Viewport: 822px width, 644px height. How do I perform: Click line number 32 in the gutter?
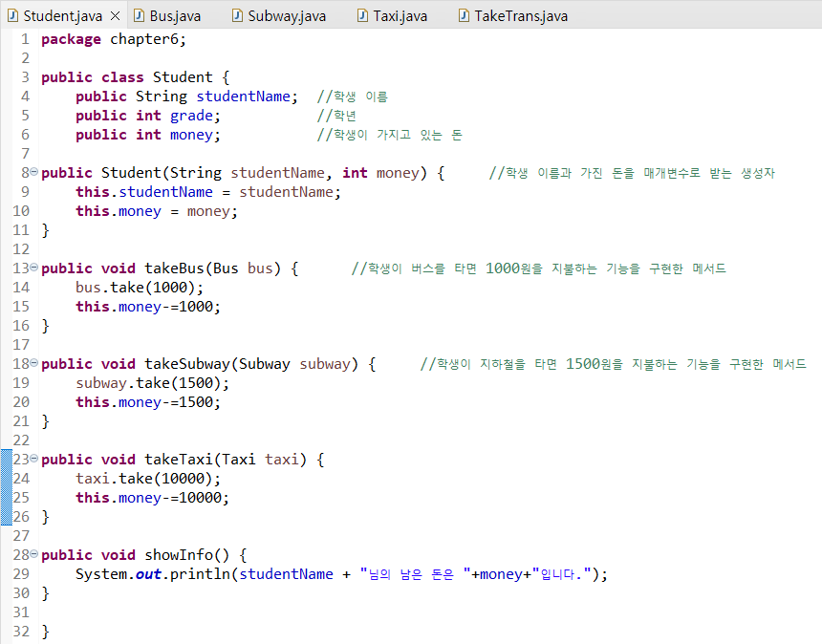[x=21, y=631]
